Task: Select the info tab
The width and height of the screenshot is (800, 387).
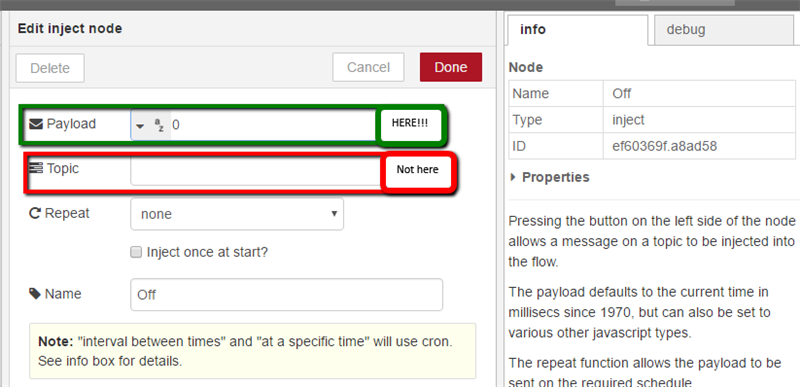Action: pyautogui.click(x=578, y=30)
